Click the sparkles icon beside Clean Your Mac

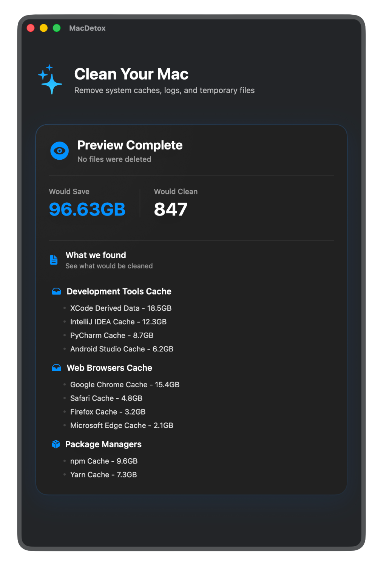click(50, 79)
